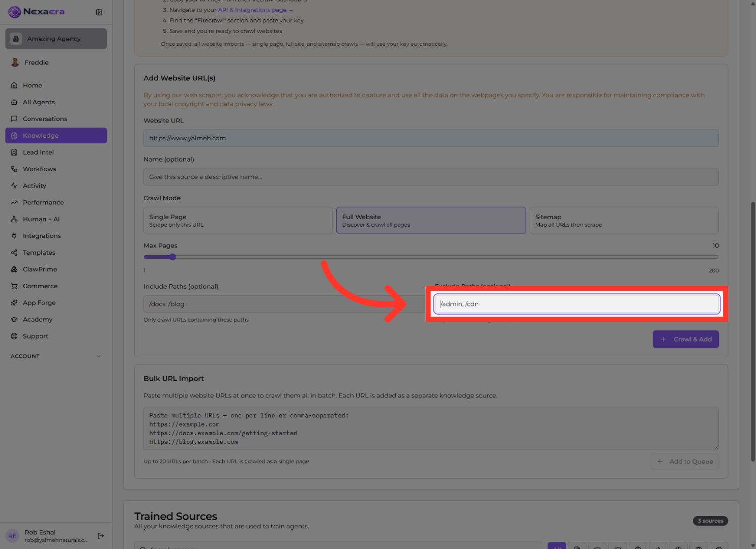The image size is (756, 549).
Task: Click the Performance trend icon
Action: coord(14,203)
